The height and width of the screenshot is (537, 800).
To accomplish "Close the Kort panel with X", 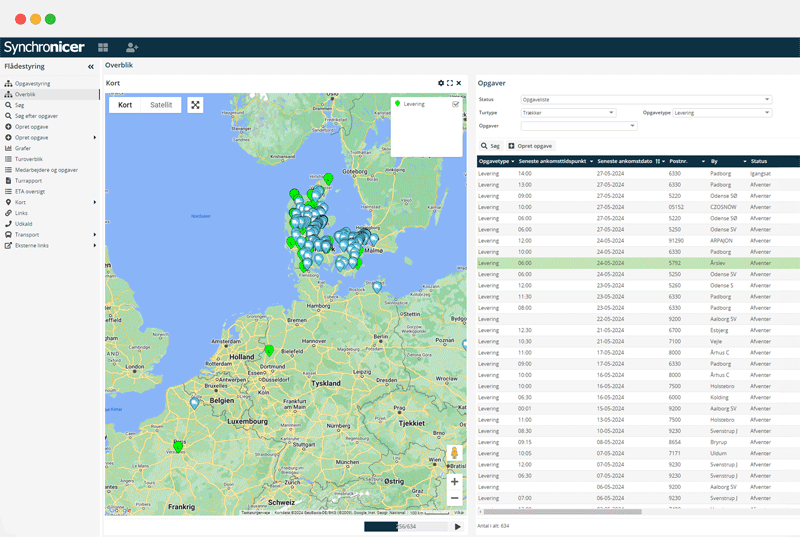I will [x=459, y=83].
